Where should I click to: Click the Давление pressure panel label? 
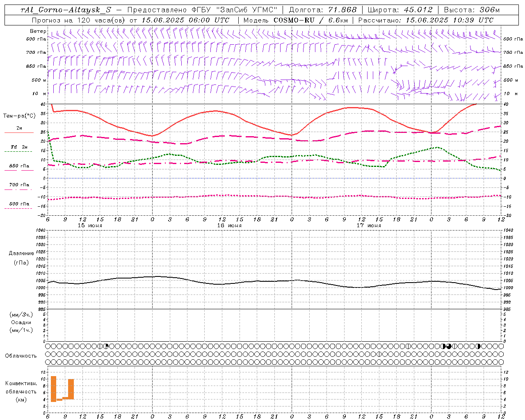coord(21,253)
